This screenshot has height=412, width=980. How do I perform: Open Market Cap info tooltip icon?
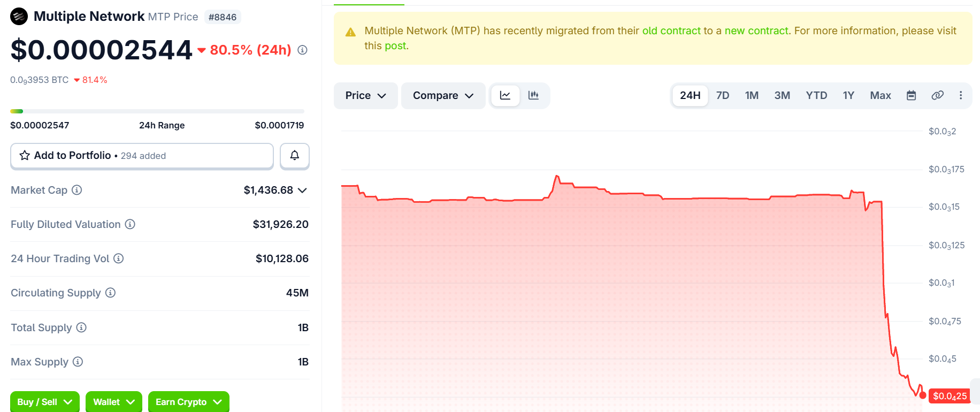(77, 190)
